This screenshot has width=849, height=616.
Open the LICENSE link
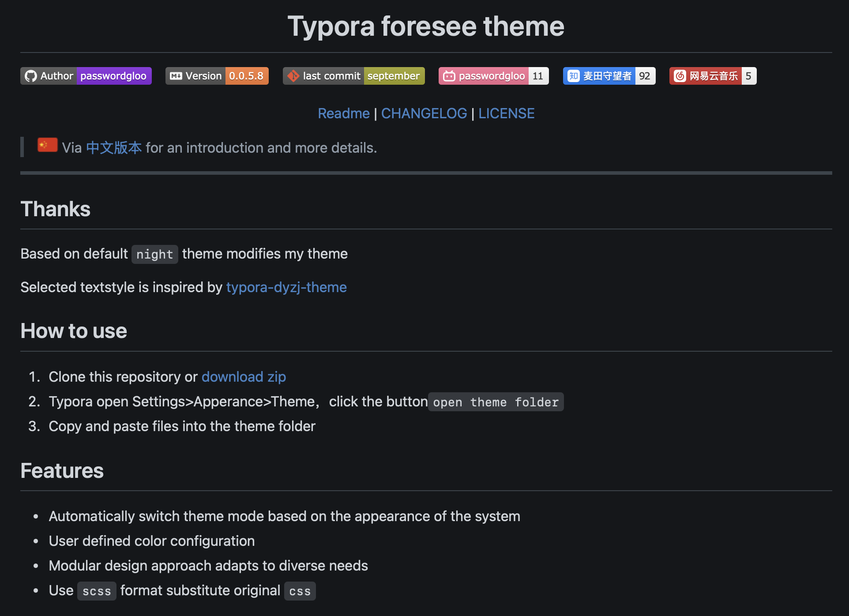click(x=506, y=113)
